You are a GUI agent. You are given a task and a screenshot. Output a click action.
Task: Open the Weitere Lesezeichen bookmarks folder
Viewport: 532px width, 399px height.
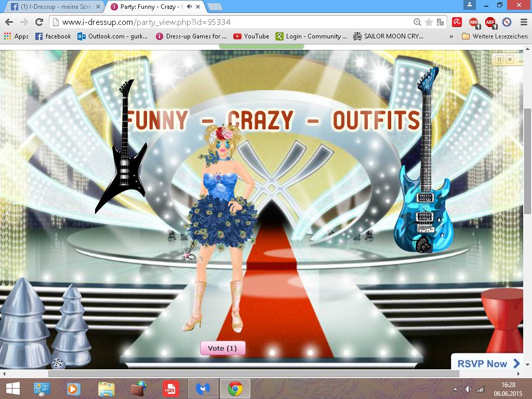(x=495, y=36)
